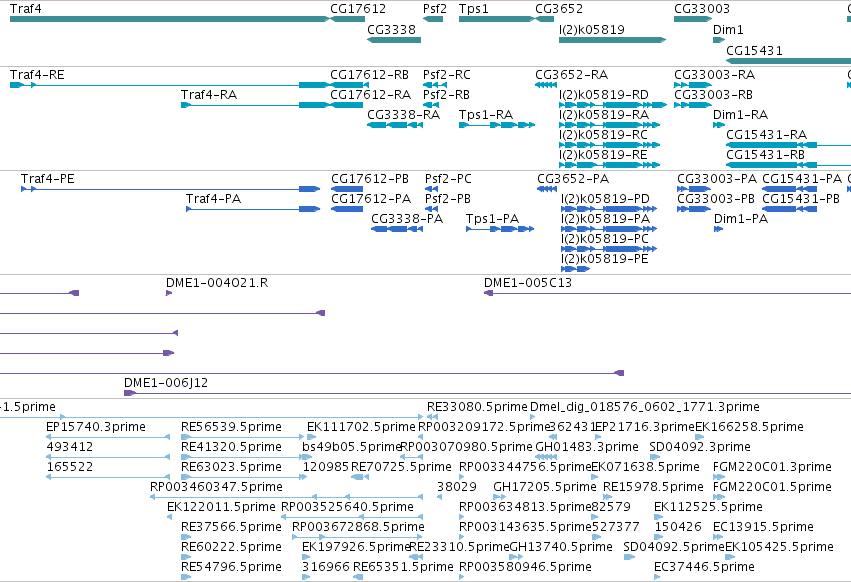Click the RE33080.5prime EST label

(x=477, y=407)
